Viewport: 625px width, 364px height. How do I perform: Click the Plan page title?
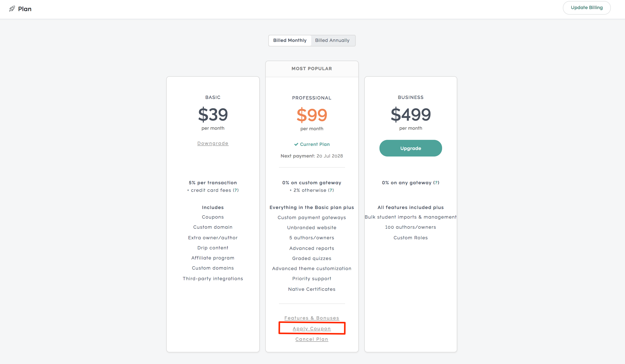25,9
